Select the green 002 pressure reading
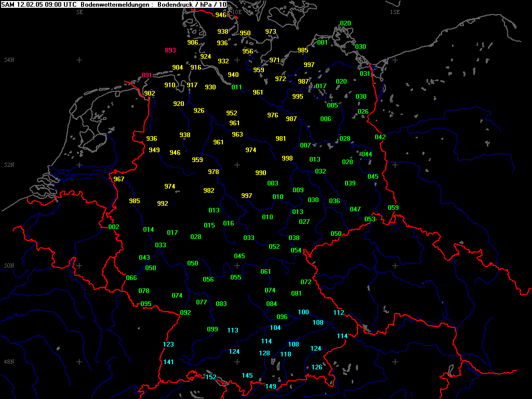This screenshot has width=532, height=399. 114,227
